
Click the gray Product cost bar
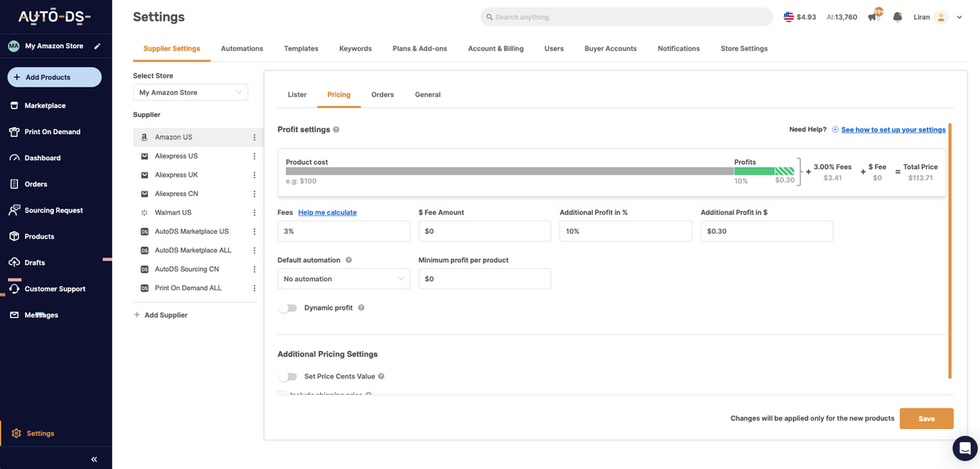[510, 171]
